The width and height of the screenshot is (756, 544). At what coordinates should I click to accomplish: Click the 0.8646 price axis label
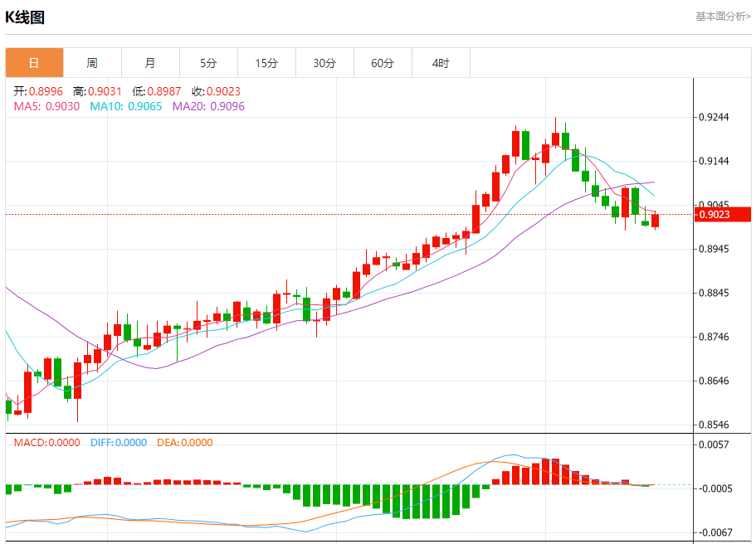714,381
